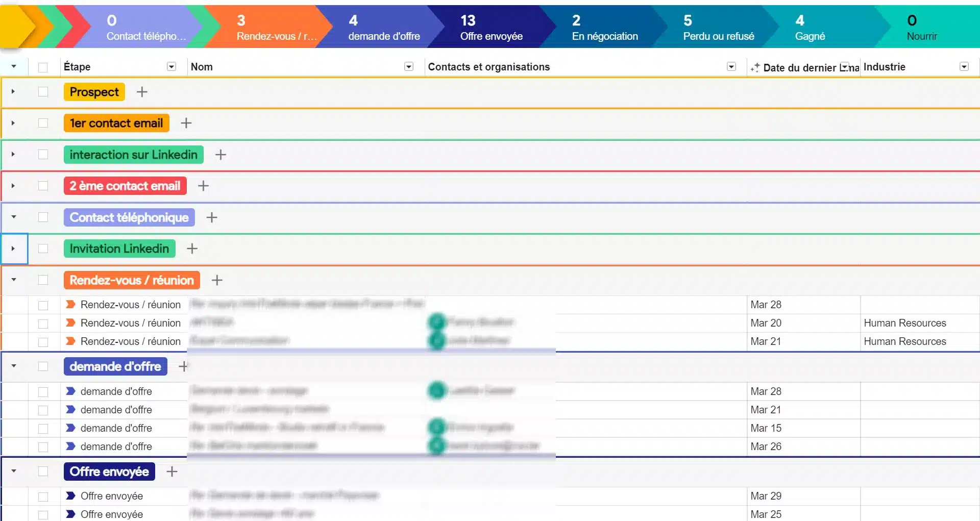Add item to 2 ème contact email
980x521 pixels.
(203, 186)
